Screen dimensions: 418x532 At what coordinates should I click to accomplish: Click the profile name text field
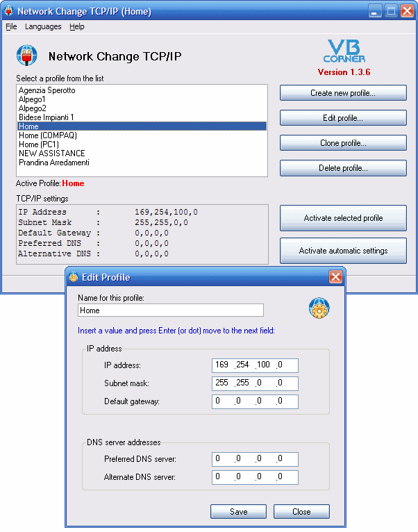[x=171, y=310]
